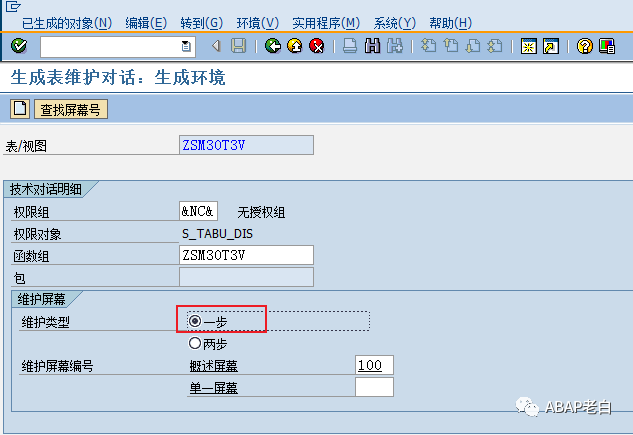Screen dimensions: 633x435
Task: Open the 编辑(E) menu
Action: tap(146, 23)
